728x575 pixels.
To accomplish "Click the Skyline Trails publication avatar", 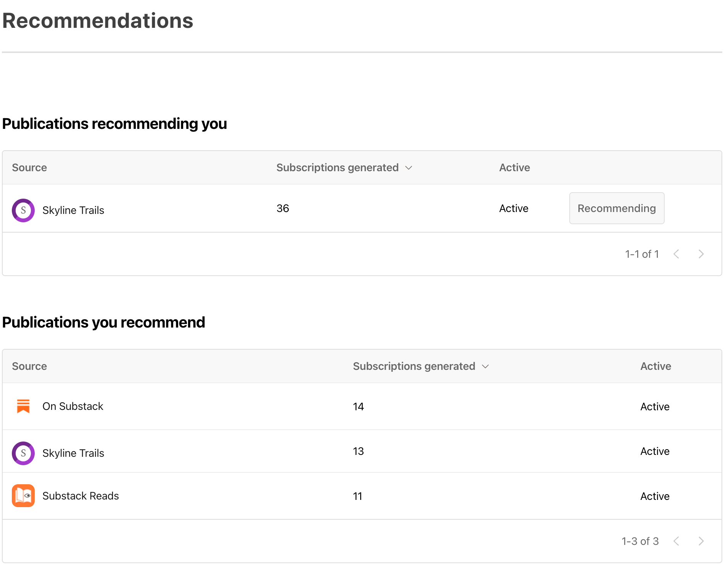I will [23, 210].
